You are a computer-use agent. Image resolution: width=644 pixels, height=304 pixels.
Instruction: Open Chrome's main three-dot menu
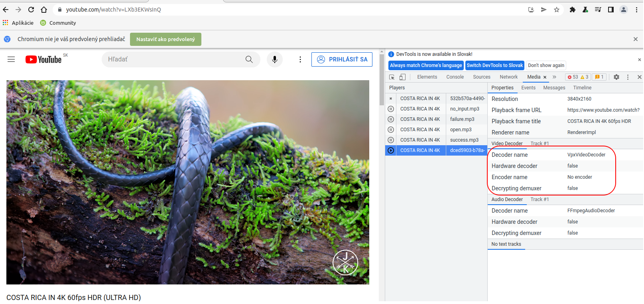[x=636, y=10]
